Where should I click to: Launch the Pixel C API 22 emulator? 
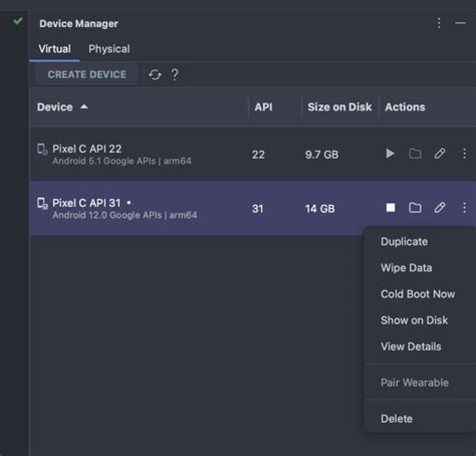point(390,153)
